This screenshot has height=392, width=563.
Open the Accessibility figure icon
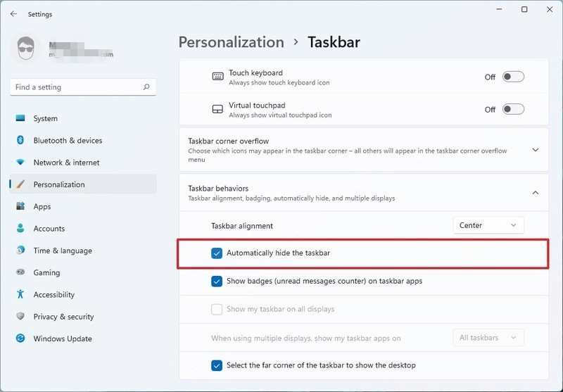coord(20,295)
